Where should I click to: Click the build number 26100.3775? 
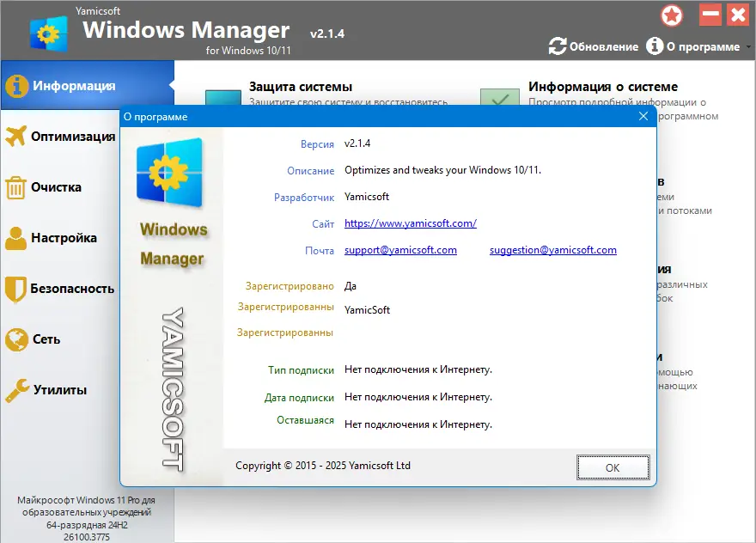[x=87, y=537]
